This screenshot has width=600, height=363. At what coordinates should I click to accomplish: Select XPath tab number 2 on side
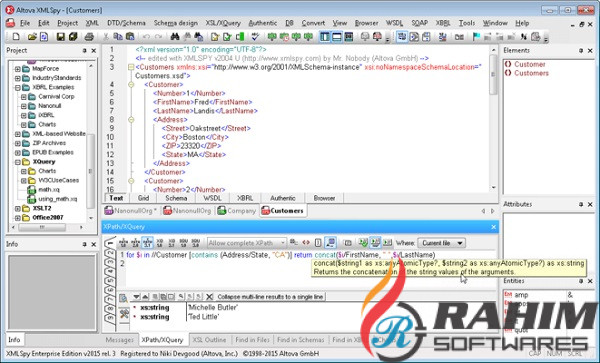point(111,253)
